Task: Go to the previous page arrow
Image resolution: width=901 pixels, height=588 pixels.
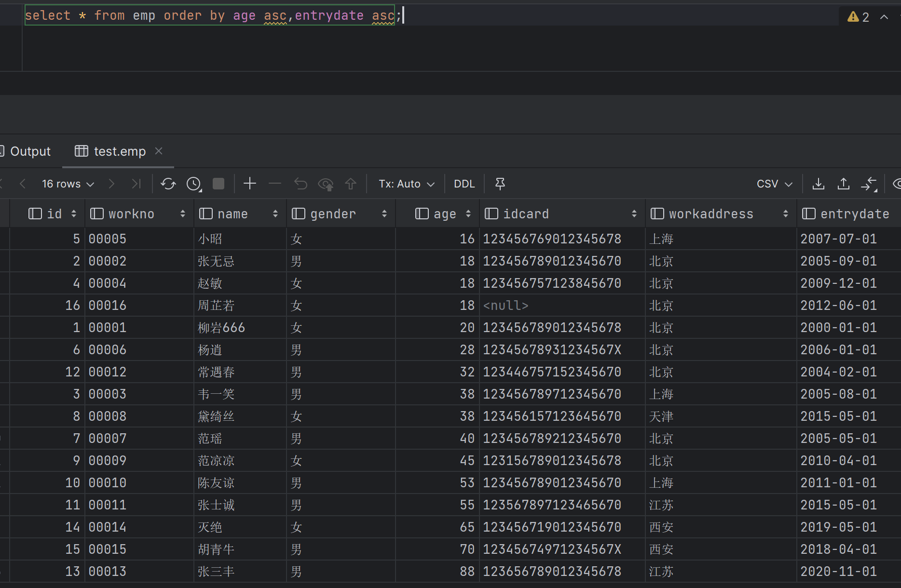Action: point(22,184)
